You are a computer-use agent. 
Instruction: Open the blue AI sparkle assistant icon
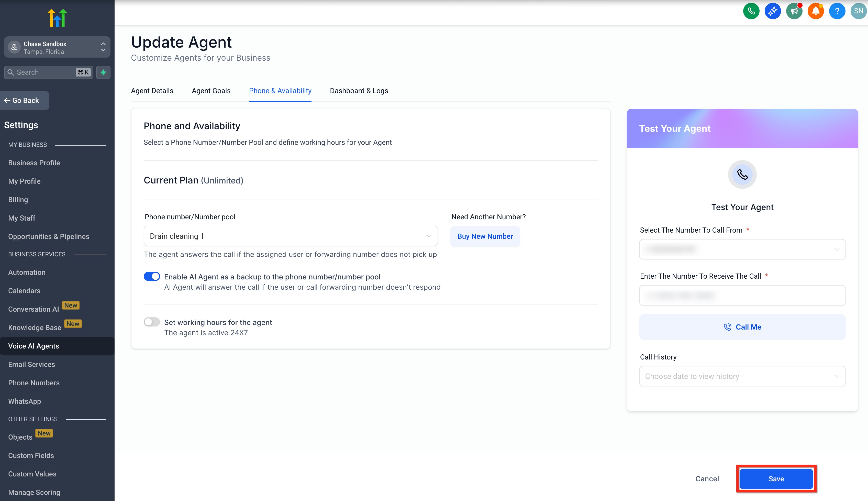(x=772, y=11)
